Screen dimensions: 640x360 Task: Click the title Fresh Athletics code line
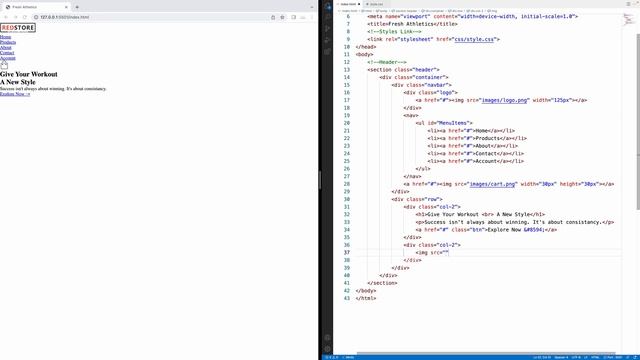click(412, 24)
